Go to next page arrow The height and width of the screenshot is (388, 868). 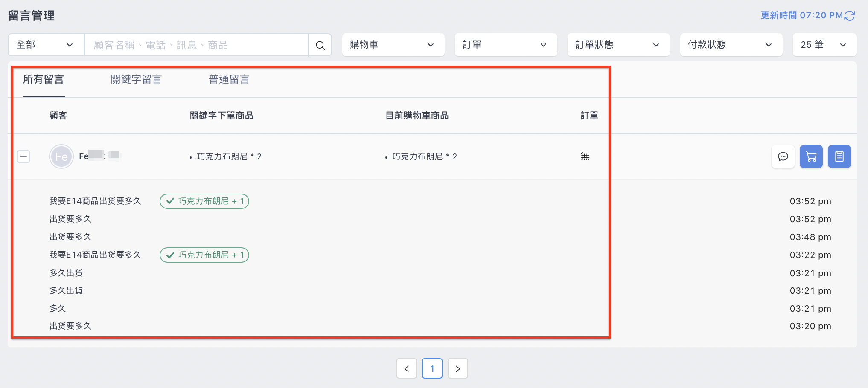[x=458, y=368]
